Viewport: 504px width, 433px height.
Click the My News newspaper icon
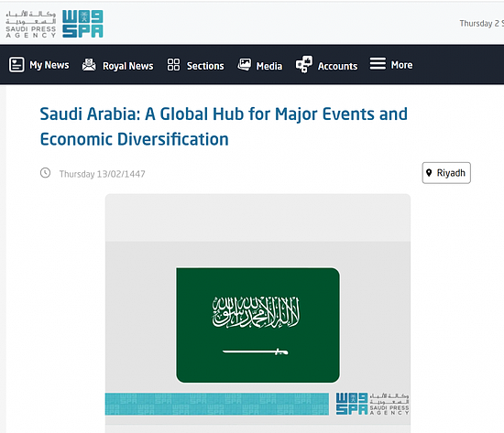16,65
